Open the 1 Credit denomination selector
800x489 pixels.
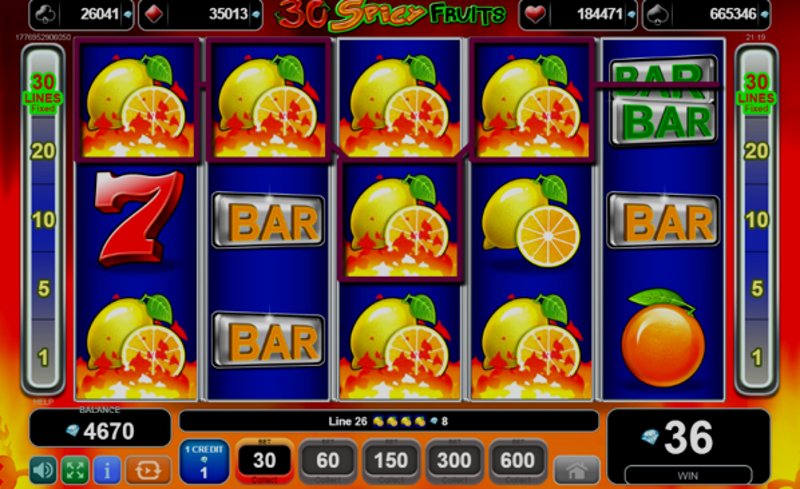[204, 461]
